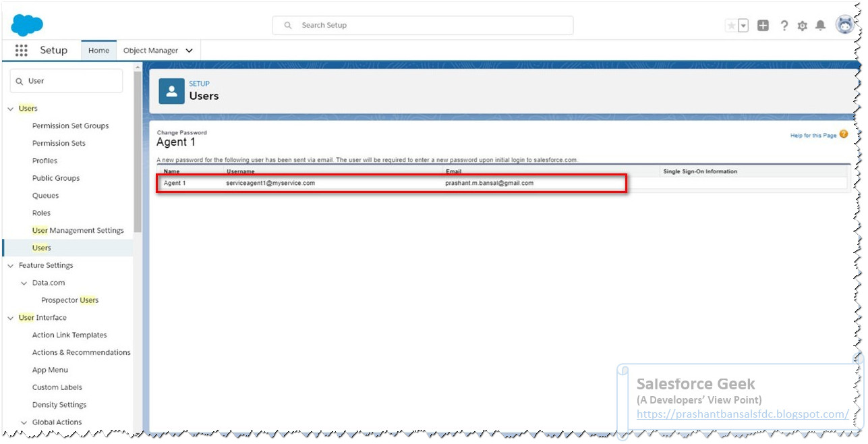The image size is (868, 444).
Task: Click the orange help icon beside Help for this Page
Action: pos(844,134)
